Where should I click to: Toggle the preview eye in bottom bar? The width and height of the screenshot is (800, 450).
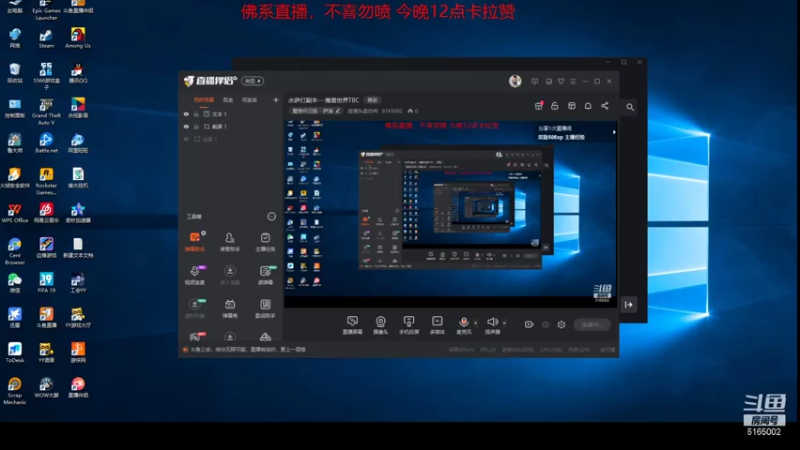pyautogui.click(x=545, y=324)
